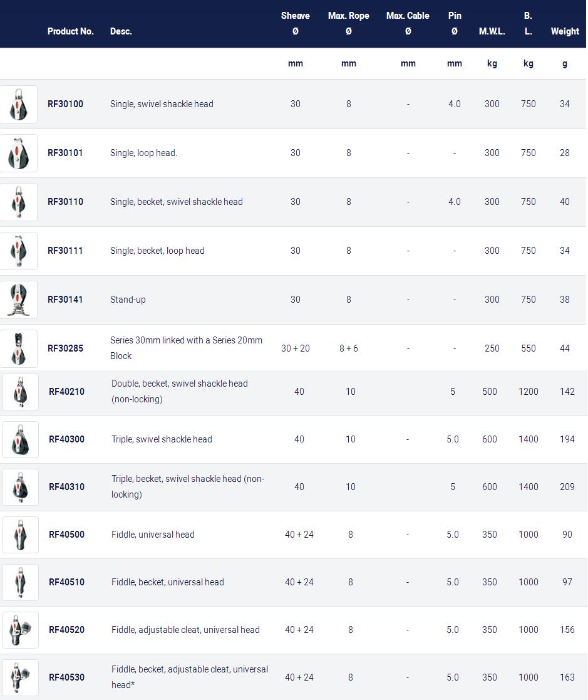Click the Product No. column header
This screenshot has height=700, width=588.
[x=71, y=31]
